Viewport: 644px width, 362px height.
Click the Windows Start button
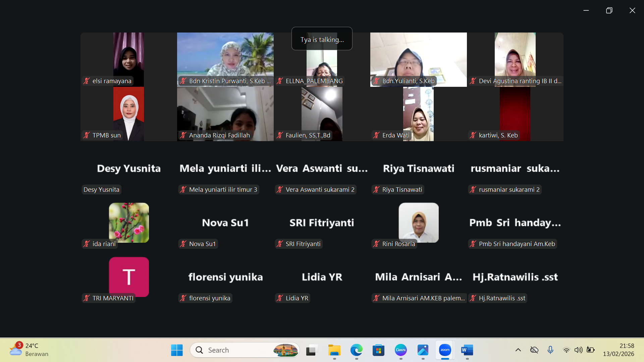(177, 350)
